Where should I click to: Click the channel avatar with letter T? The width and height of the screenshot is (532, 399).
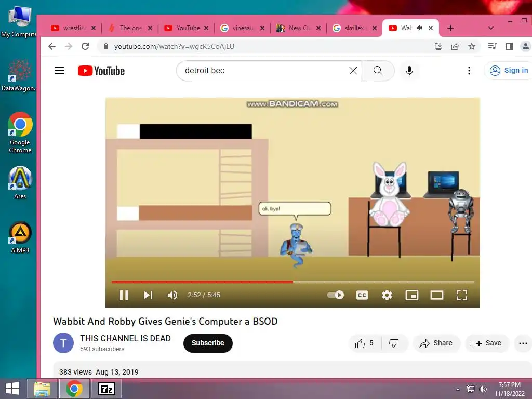pyautogui.click(x=63, y=343)
